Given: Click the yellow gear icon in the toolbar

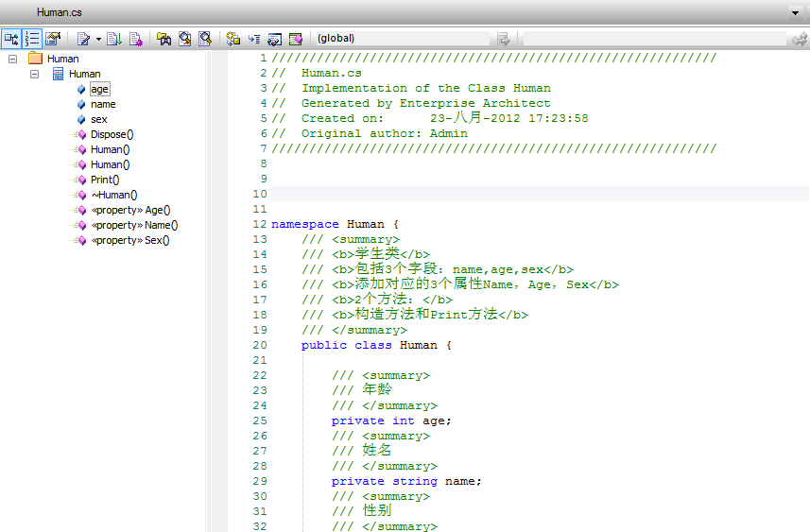Looking at the screenshot, I should [233, 39].
